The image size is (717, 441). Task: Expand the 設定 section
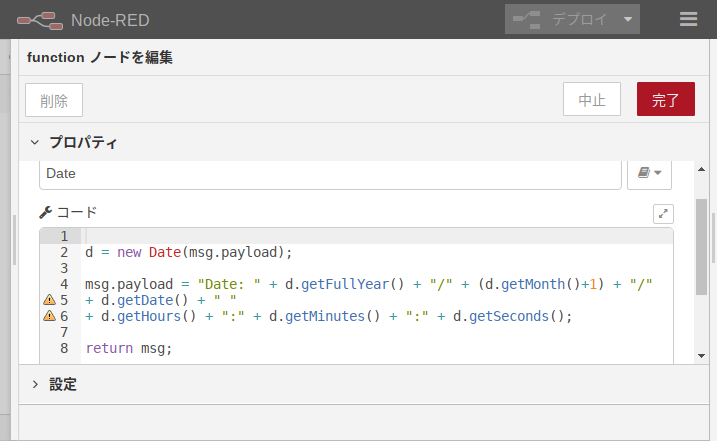[35, 384]
